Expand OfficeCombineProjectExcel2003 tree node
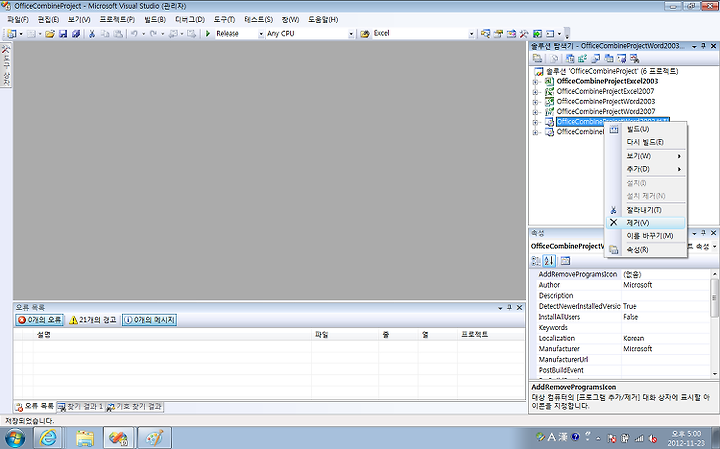This screenshot has width=720, height=449. click(x=535, y=82)
